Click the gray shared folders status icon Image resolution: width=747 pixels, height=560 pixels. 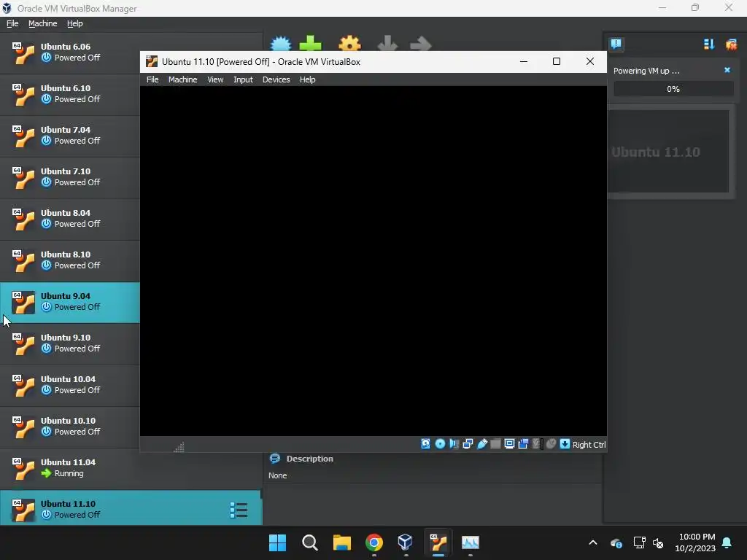(495, 444)
